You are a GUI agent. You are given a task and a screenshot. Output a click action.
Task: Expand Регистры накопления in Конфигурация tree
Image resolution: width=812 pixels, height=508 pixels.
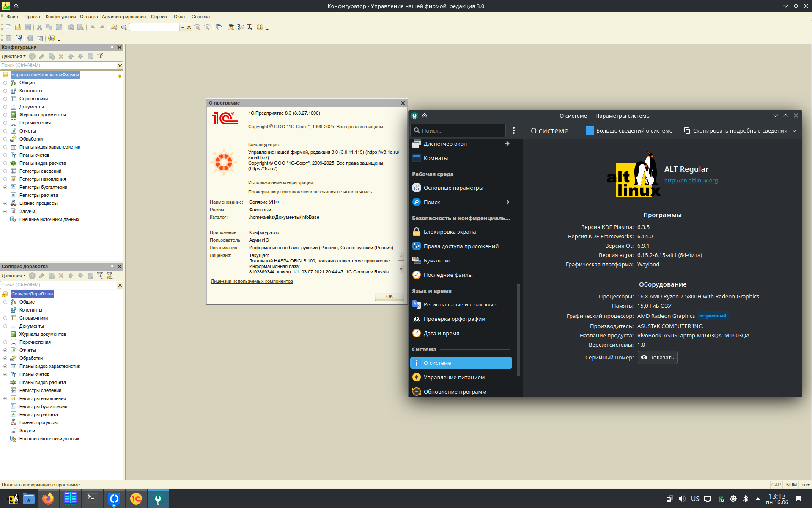5,179
